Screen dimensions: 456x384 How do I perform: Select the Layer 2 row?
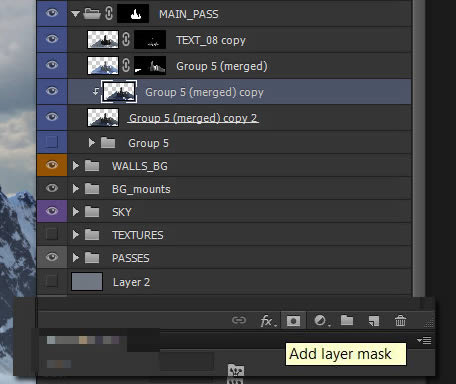coord(239,282)
